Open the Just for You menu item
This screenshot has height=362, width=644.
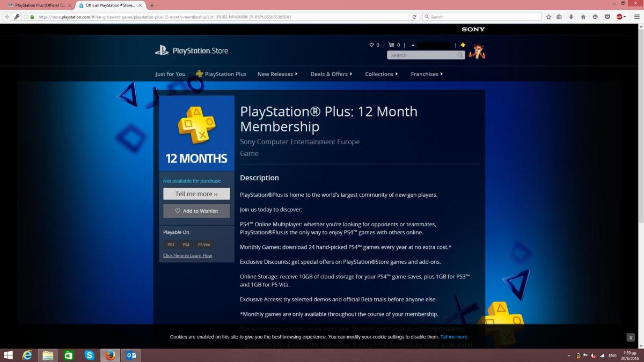click(170, 74)
